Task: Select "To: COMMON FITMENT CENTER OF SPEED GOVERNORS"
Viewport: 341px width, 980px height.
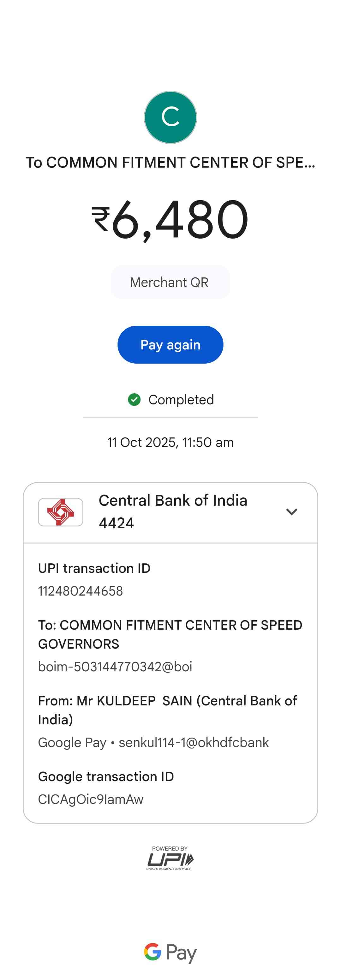Action: 170,634
